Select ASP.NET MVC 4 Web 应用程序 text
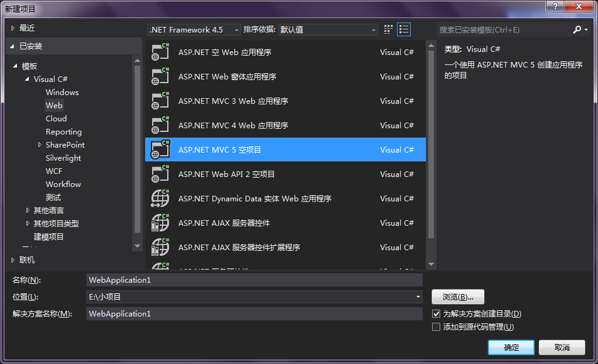This screenshot has height=364, width=598. tap(233, 126)
